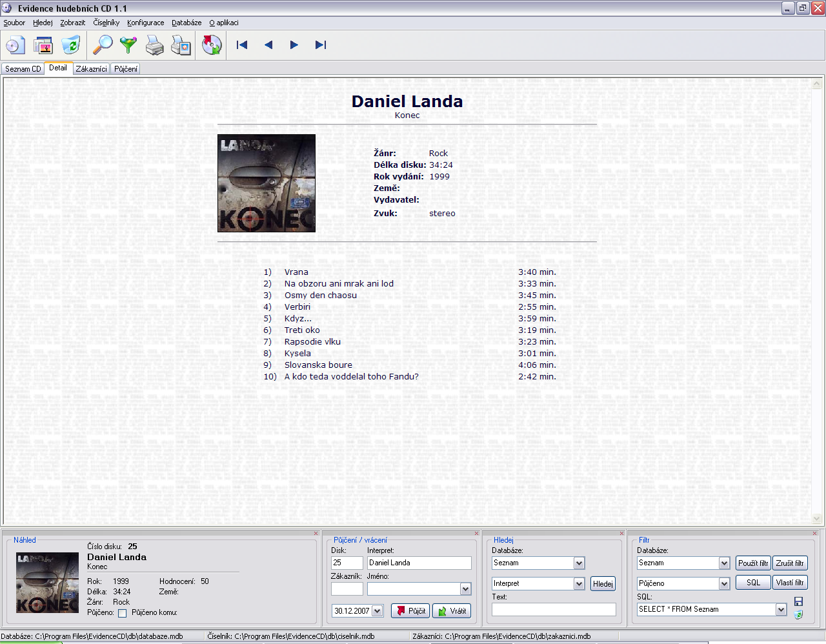Image resolution: width=826 pixels, height=644 pixels.
Task: Switch to the Půjčení tab
Action: (x=126, y=69)
